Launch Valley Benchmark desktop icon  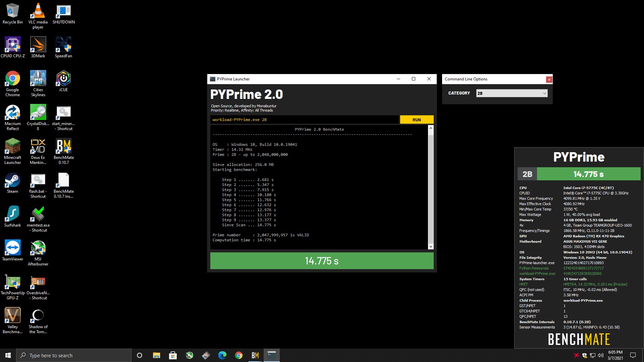[13, 321]
